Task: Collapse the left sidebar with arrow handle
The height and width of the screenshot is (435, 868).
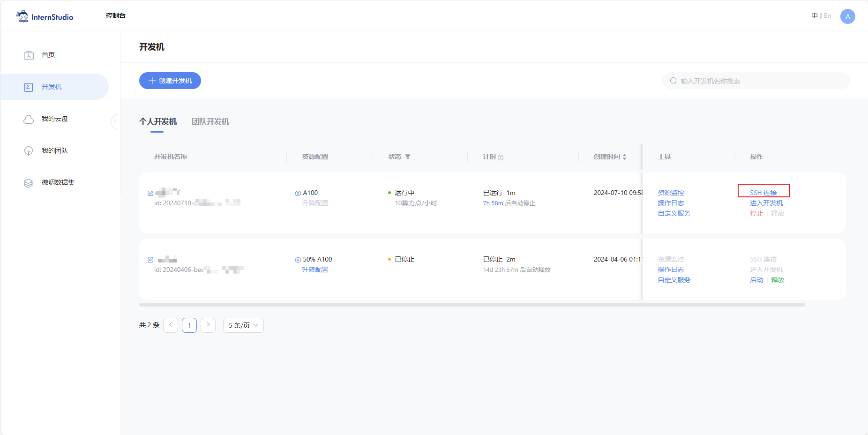Action: click(115, 122)
